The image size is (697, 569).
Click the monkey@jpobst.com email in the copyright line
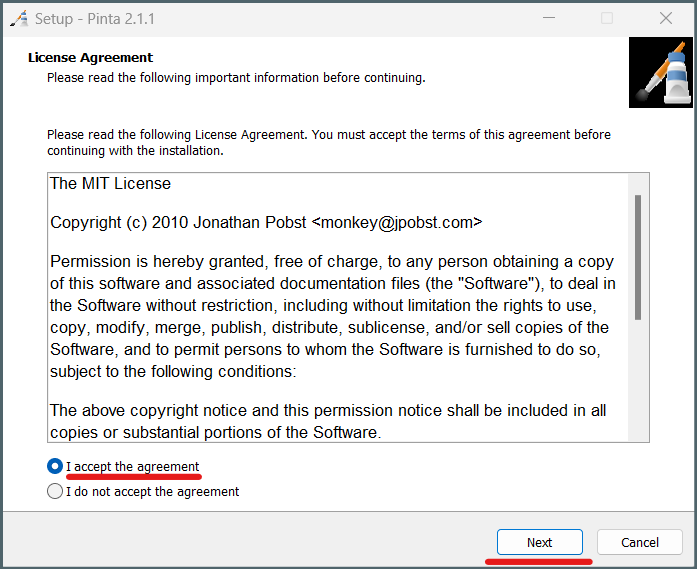(397, 222)
